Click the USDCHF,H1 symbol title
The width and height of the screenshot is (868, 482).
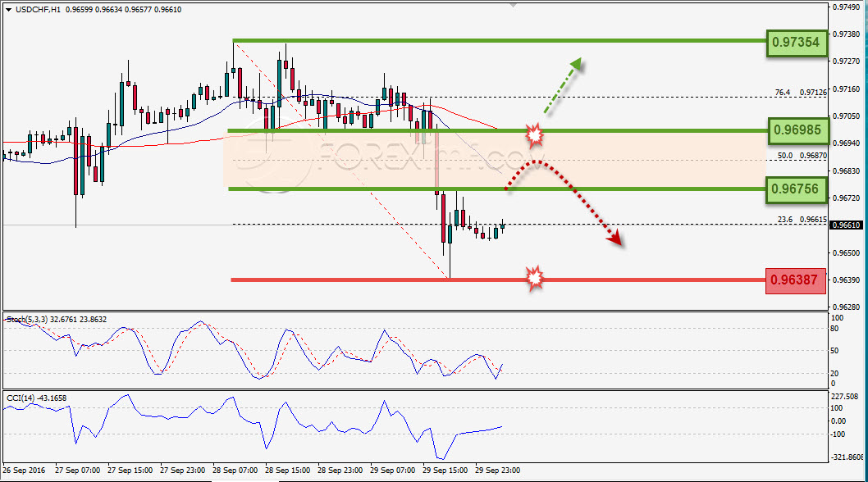coord(39,9)
